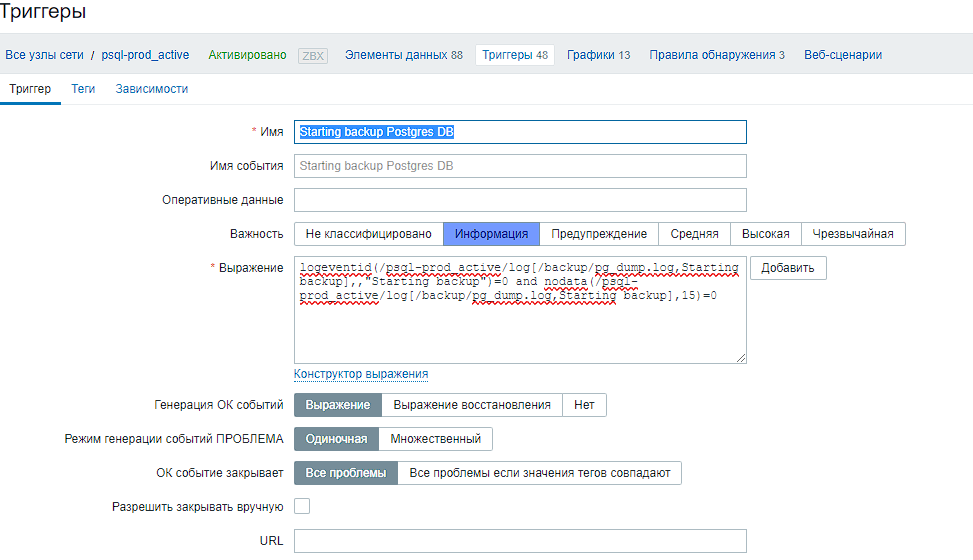This screenshot has width=973, height=560.
Task: Set severity to 'Чрезвычайная'
Action: pyautogui.click(x=853, y=234)
